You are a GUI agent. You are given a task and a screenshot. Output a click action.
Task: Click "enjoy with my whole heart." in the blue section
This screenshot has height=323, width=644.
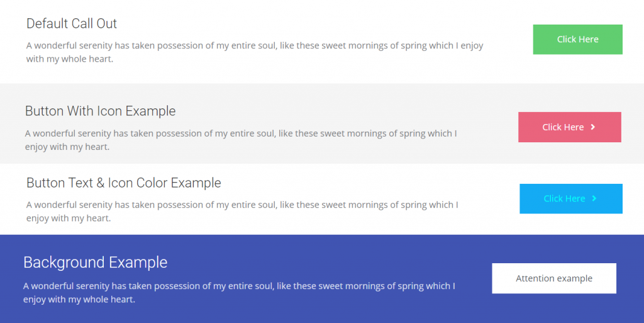tap(79, 300)
